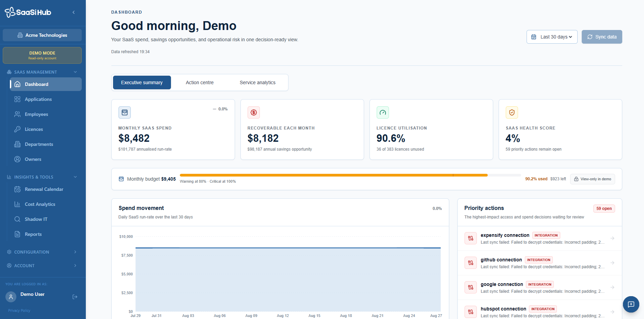The height and width of the screenshot is (319, 644).
Task: Click the Licences key icon
Action: point(17,129)
